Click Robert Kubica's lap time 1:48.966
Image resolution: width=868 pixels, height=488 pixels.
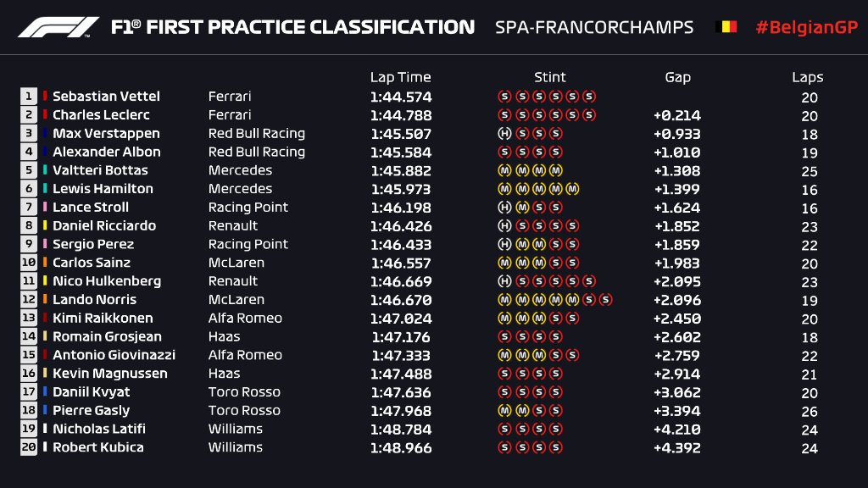[x=400, y=447]
